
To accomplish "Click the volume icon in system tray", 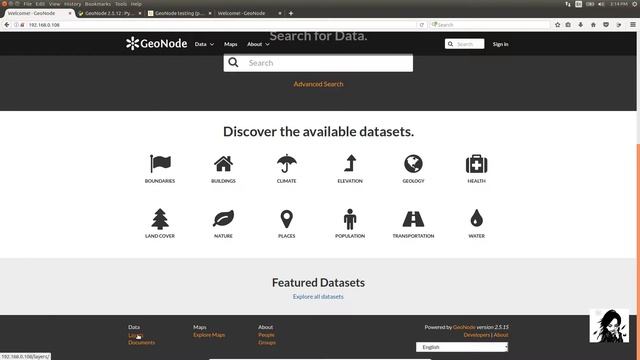I will [601, 4].
